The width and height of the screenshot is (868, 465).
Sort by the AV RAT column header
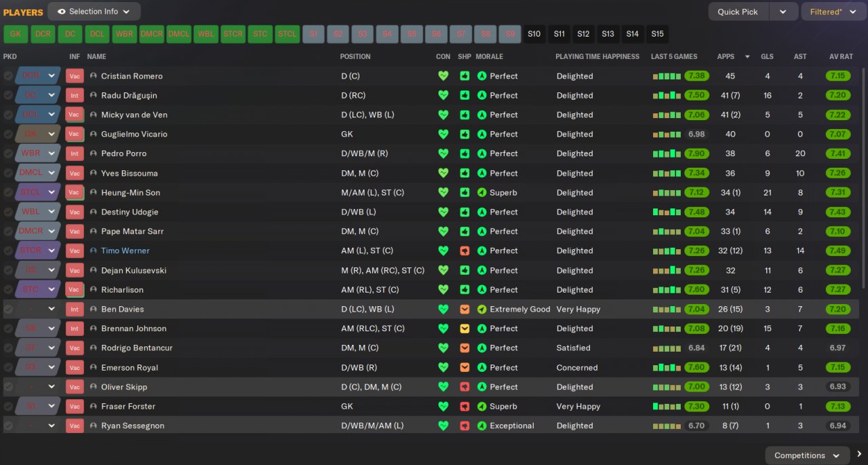(x=841, y=56)
